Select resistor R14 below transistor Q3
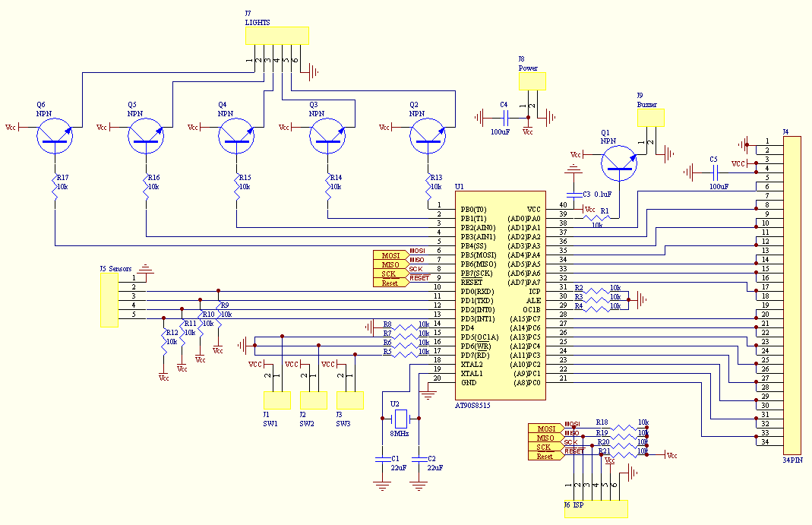 pyautogui.click(x=328, y=186)
